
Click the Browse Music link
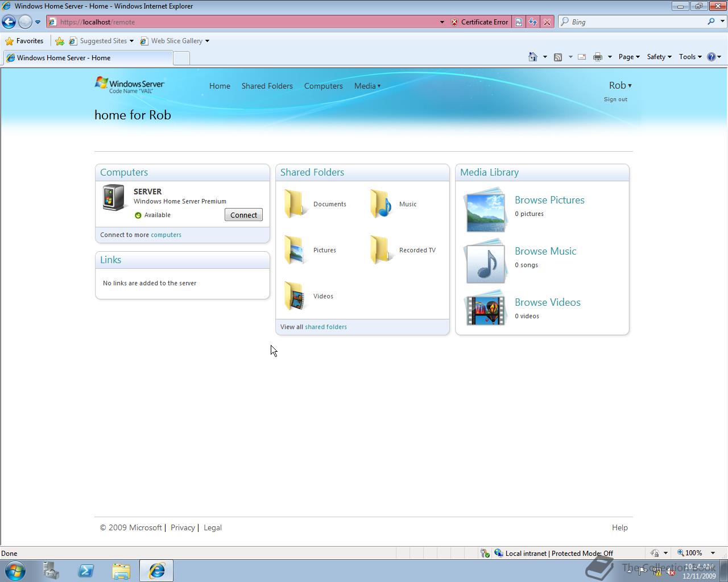pos(545,251)
